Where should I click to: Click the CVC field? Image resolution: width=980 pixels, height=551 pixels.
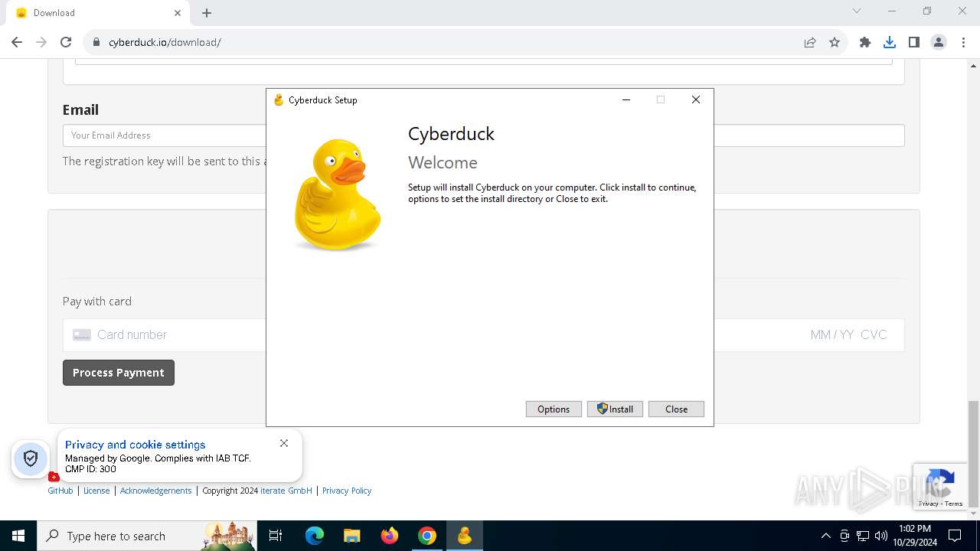(874, 334)
